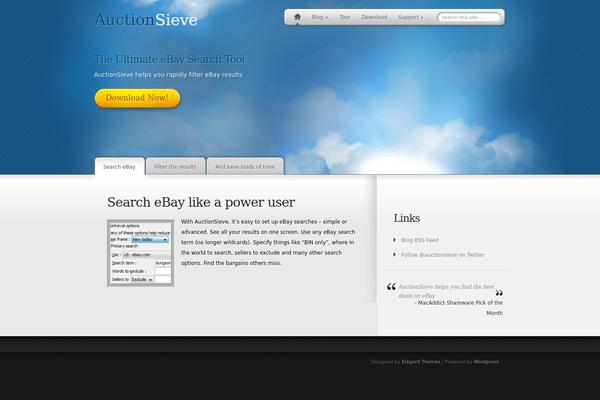
Task: Click 'AuctionSieve helps you rapidly filter eBay results'
Action: 168,75
